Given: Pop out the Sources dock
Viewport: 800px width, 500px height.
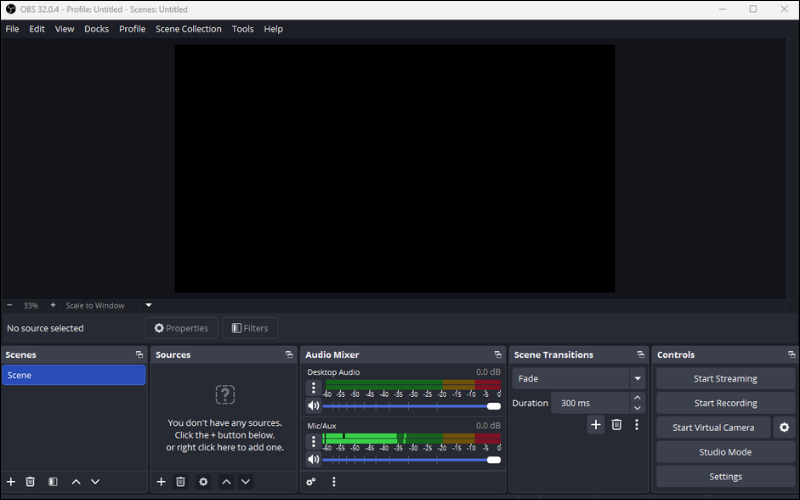Looking at the screenshot, I should (289, 355).
